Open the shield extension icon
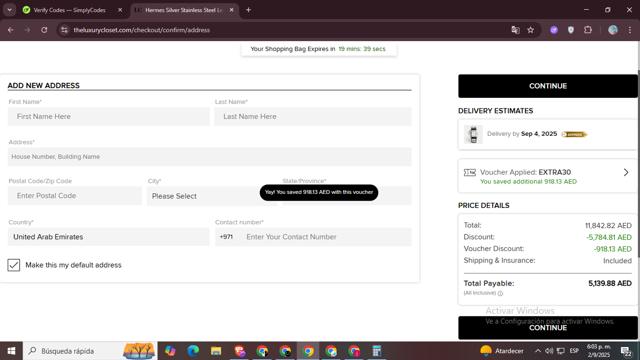This screenshot has height=360, width=640. click(571, 30)
